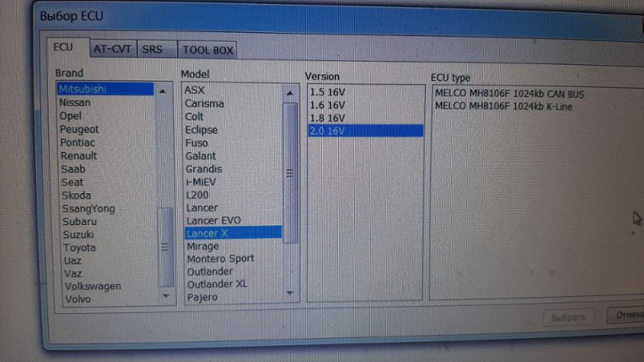Select MELCO MH8106F 1024kb CAN BUS

coord(510,94)
